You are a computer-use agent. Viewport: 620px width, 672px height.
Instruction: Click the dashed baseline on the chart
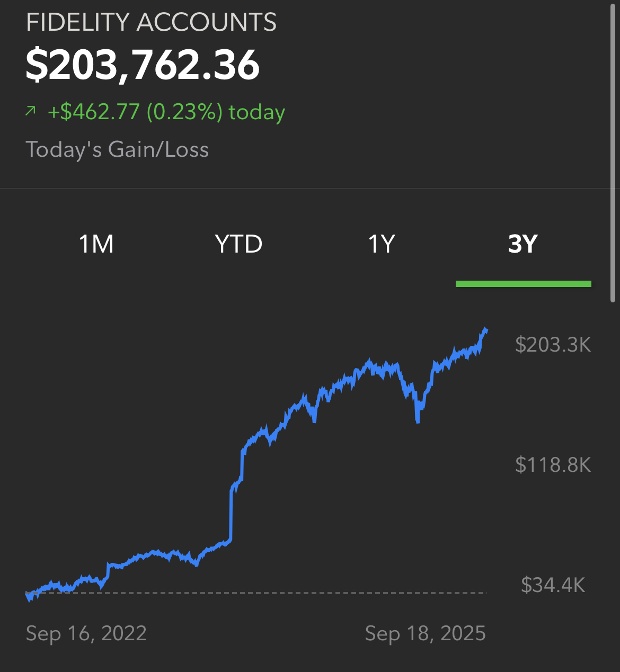point(256,593)
